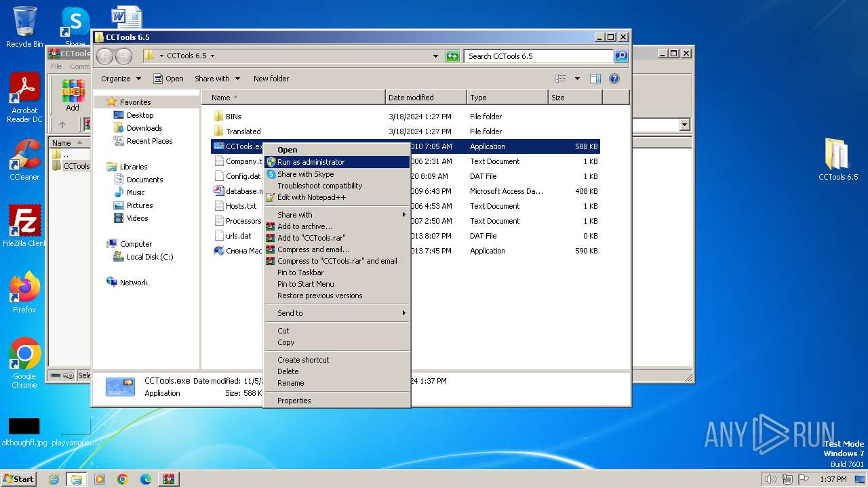Expand the address bar history dropdown
The width and height of the screenshot is (868, 488).
pyautogui.click(x=435, y=56)
